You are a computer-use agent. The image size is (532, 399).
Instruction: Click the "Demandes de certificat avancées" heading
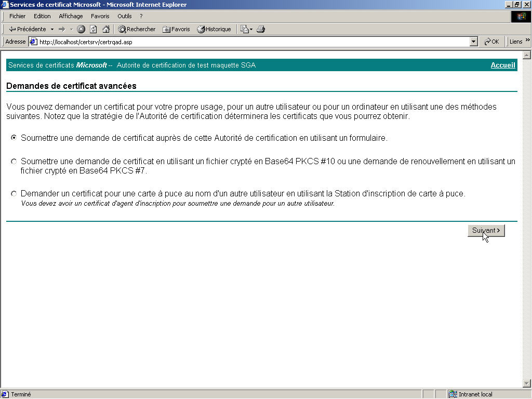71,86
